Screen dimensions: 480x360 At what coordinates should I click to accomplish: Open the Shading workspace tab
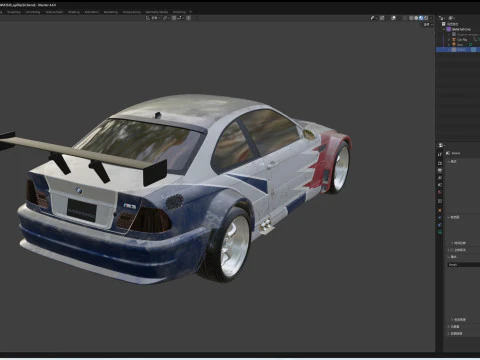(74, 12)
